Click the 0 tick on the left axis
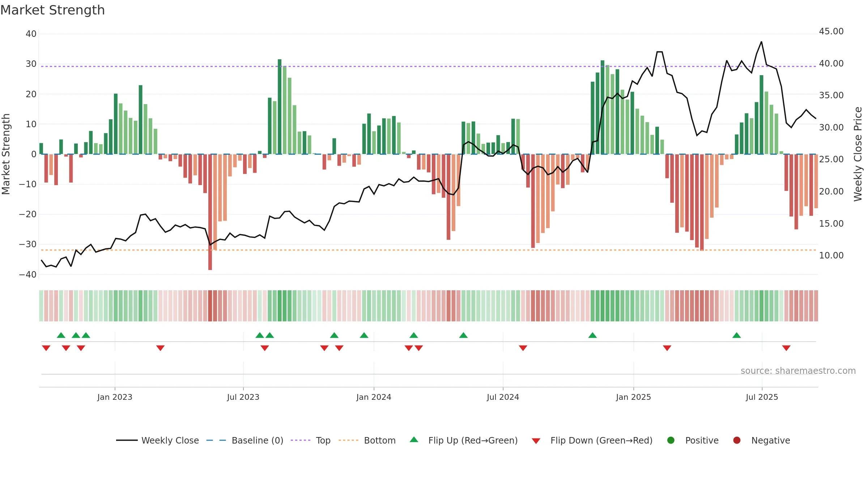The image size is (868, 488). [34, 154]
